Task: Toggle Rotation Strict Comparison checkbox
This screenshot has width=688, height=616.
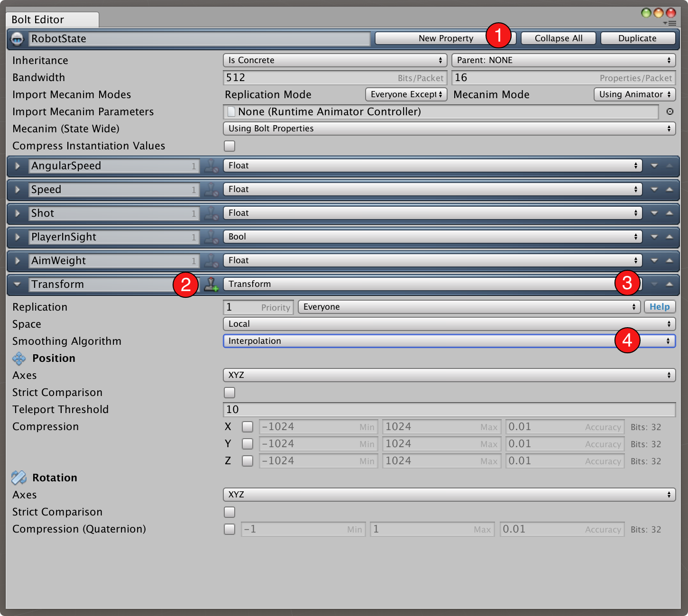Action: tap(229, 512)
